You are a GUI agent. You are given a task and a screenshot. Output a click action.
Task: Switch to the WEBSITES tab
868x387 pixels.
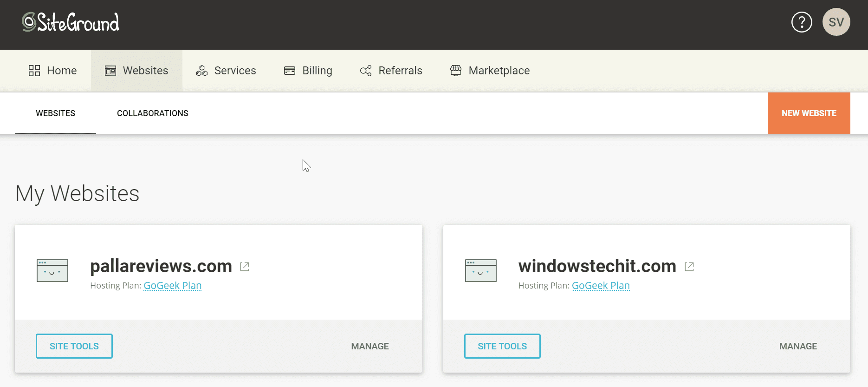(56, 113)
